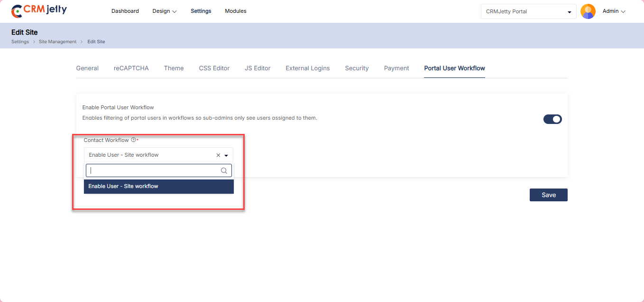Image resolution: width=644 pixels, height=302 pixels.
Task: Click the Settings breadcrumb link
Action: [20, 42]
